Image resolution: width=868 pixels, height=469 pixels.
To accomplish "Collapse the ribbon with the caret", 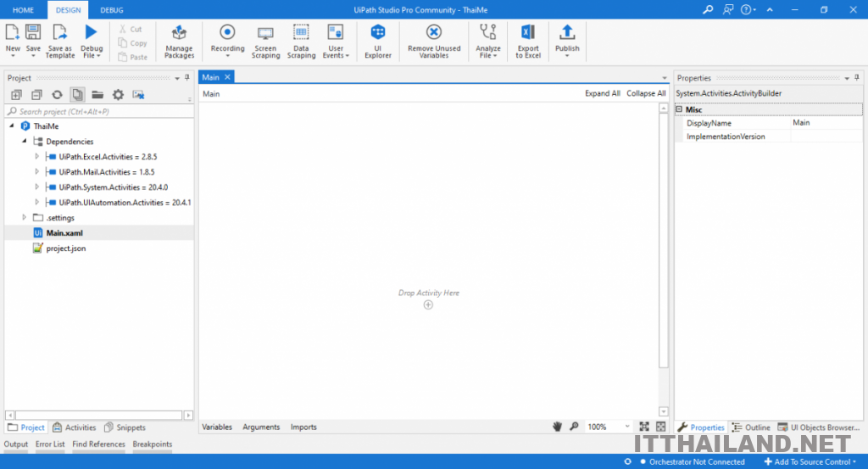I will 770,9.
